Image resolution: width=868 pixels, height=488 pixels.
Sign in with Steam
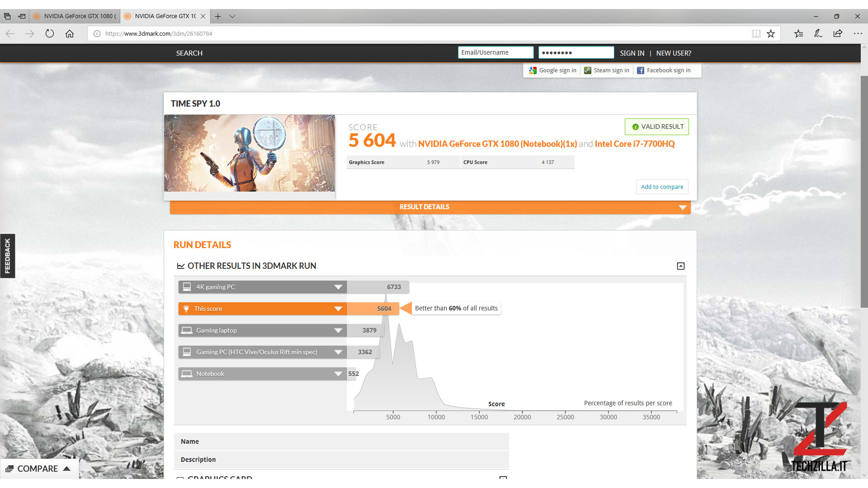607,70
